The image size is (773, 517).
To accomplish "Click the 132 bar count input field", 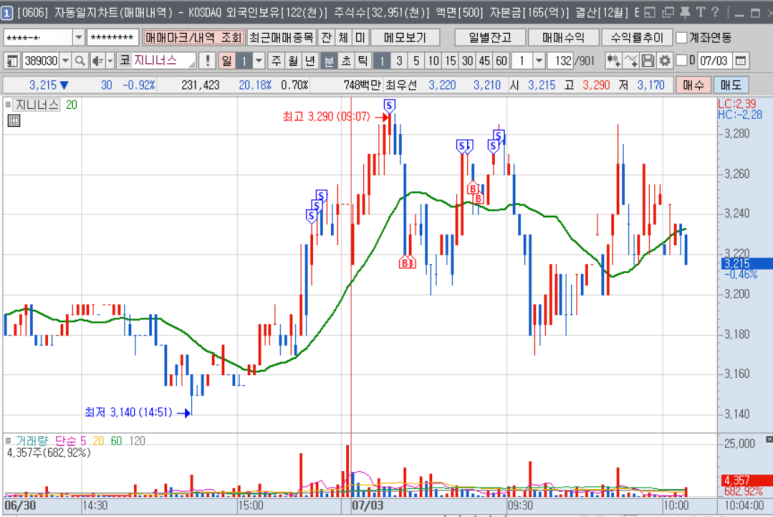I will point(561,61).
